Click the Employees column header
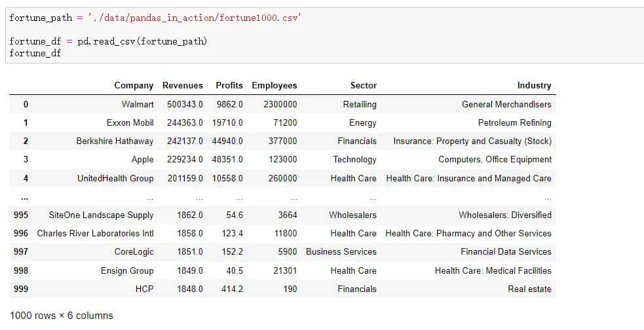 pos(275,85)
